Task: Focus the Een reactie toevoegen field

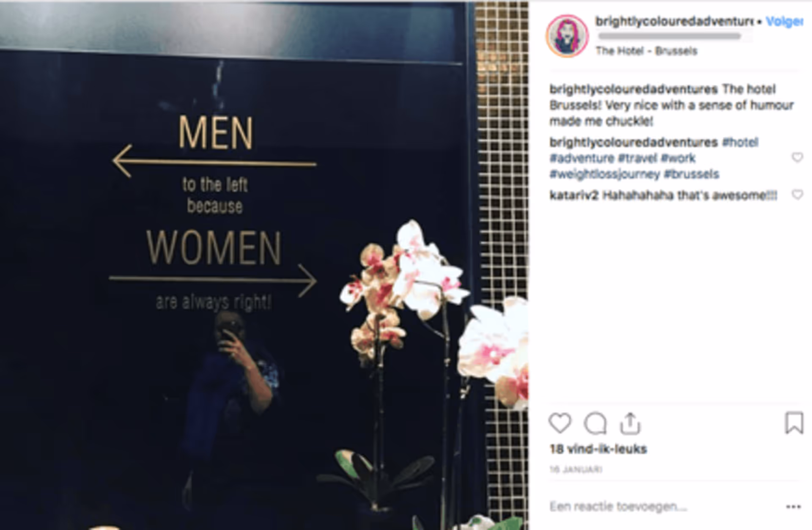Action: [x=664, y=506]
